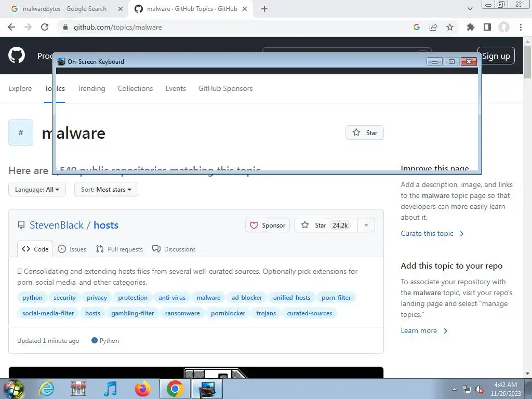Click the On-Screen Keyboard title bar

[241, 61]
